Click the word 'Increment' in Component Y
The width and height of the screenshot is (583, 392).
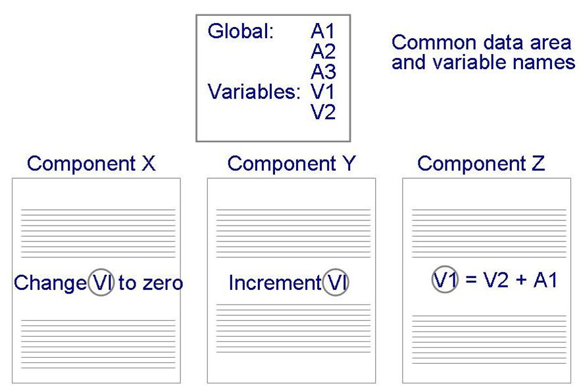[x=274, y=283]
